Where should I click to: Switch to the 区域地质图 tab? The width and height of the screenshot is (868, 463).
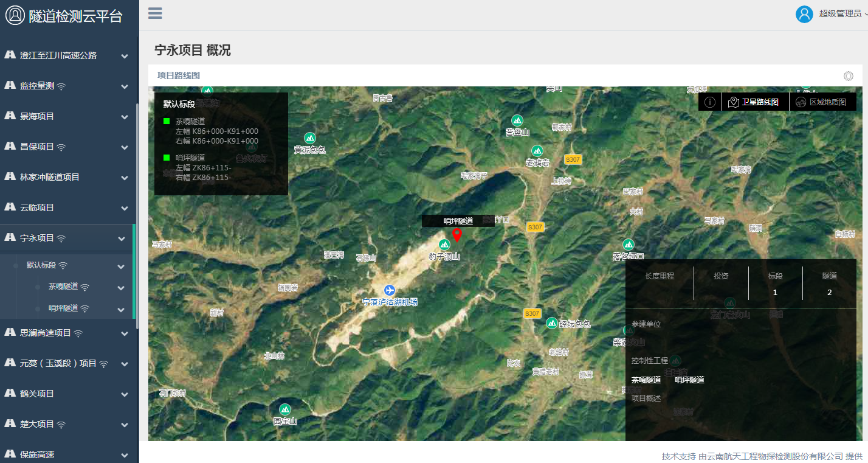click(x=822, y=102)
